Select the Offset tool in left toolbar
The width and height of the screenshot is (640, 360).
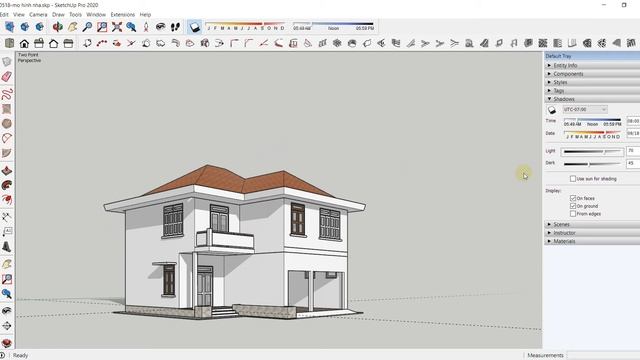pyautogui.click(x=7, y=200)
